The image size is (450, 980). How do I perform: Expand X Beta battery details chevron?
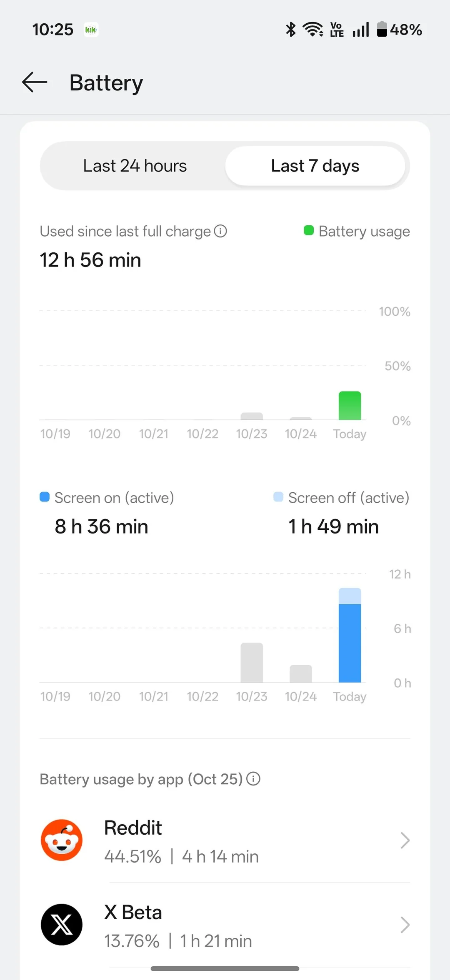pos(405,925)
